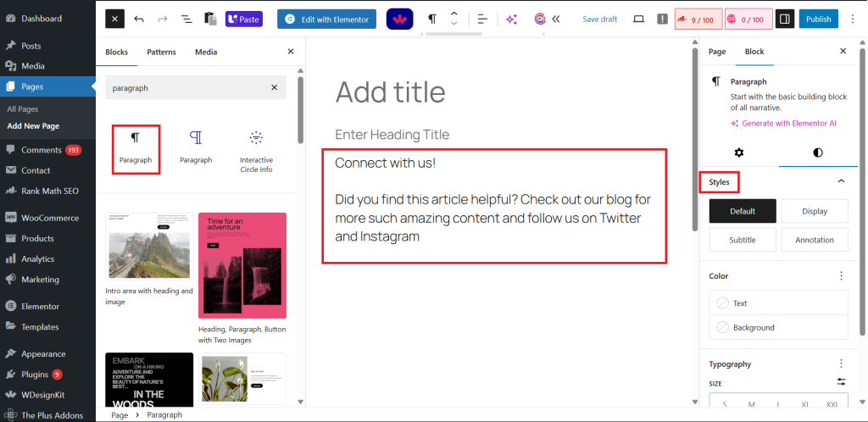This screenshot has width=868, height=422.
Task: Open the Text color swatch
Action: click(x=778, y=303)
